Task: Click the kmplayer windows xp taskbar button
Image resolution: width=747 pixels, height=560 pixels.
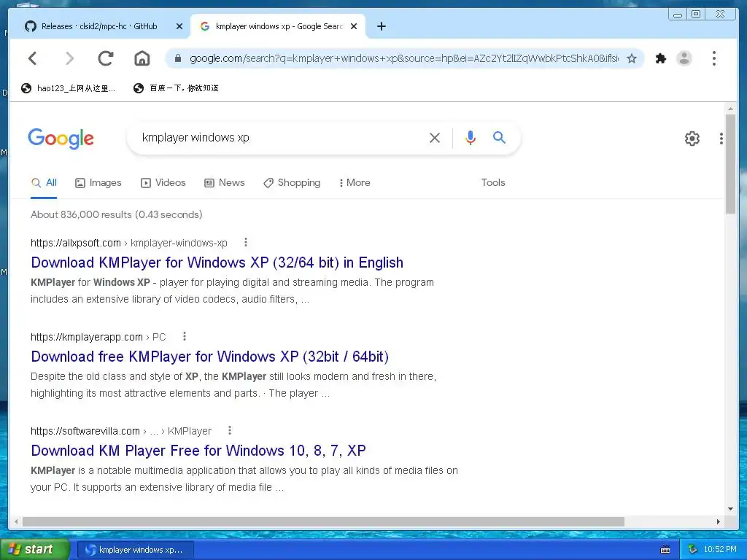Action: point(135,550)
